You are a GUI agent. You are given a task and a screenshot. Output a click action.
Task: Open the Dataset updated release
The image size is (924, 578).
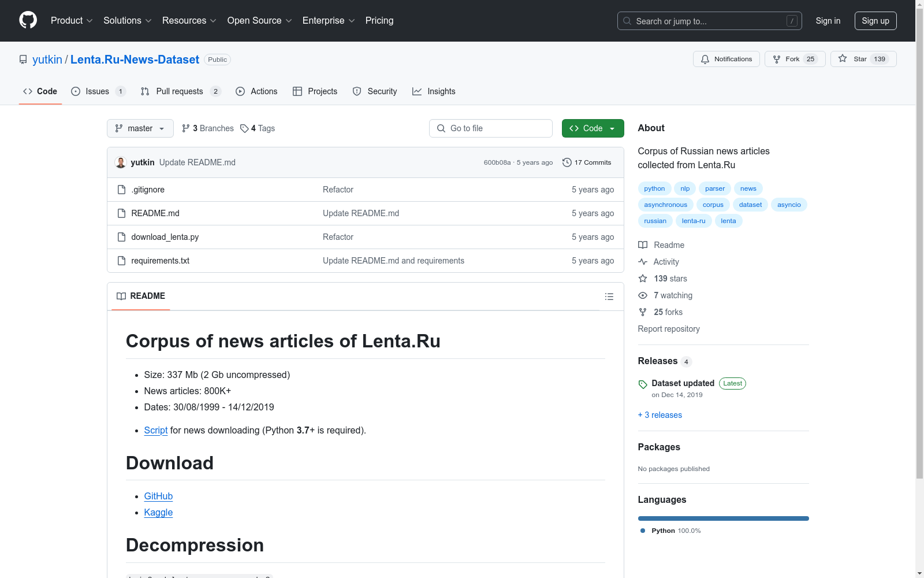[683, 383]
